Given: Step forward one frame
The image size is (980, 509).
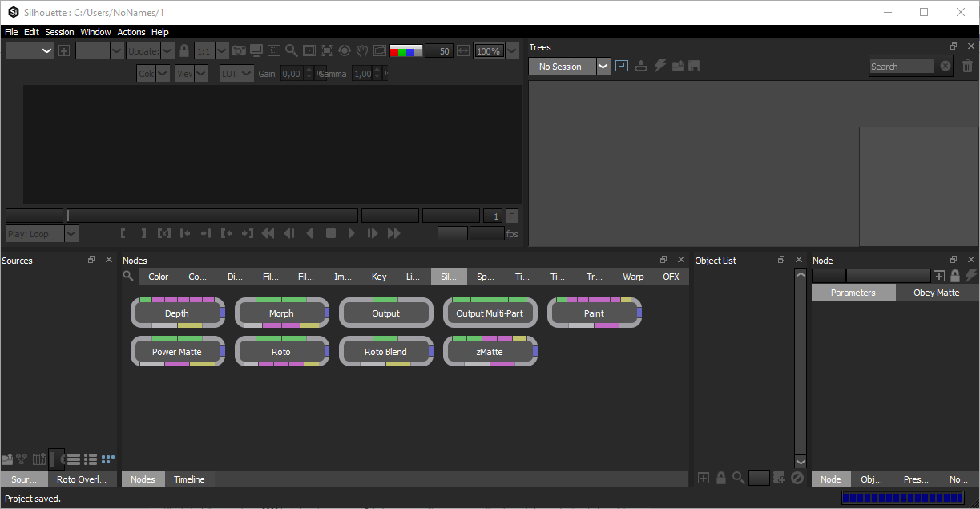Looking at the screenshot, I should 373,233.
